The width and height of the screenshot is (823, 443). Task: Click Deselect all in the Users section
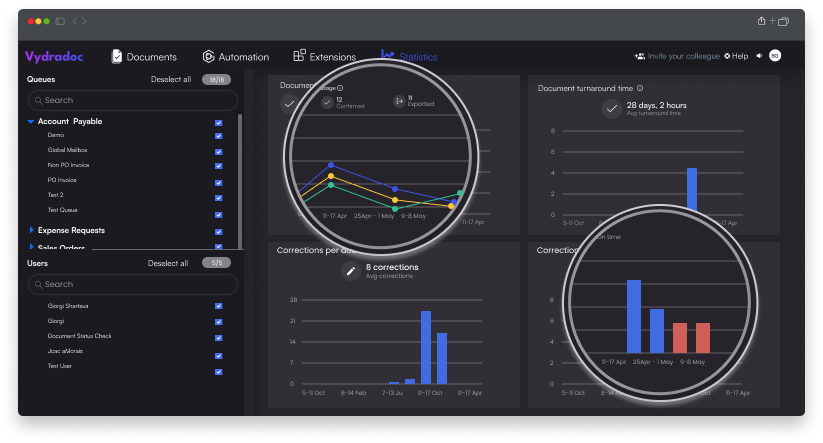[168, 263]
